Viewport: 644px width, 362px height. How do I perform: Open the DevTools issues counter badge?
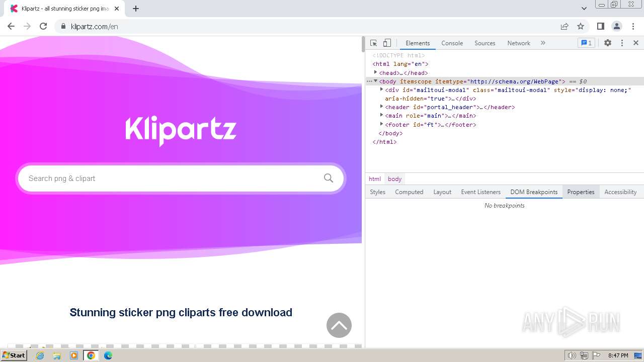(587, 43)
